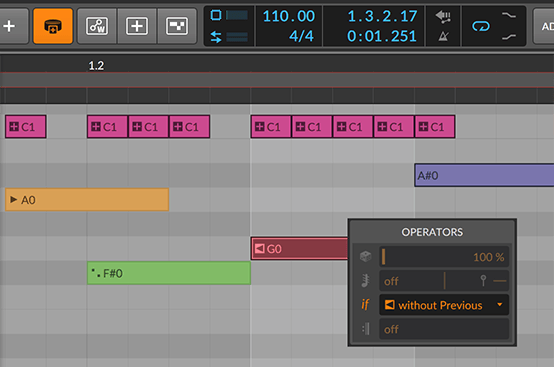
Task: Click the repeats operator icon
Action: point(365,281)
